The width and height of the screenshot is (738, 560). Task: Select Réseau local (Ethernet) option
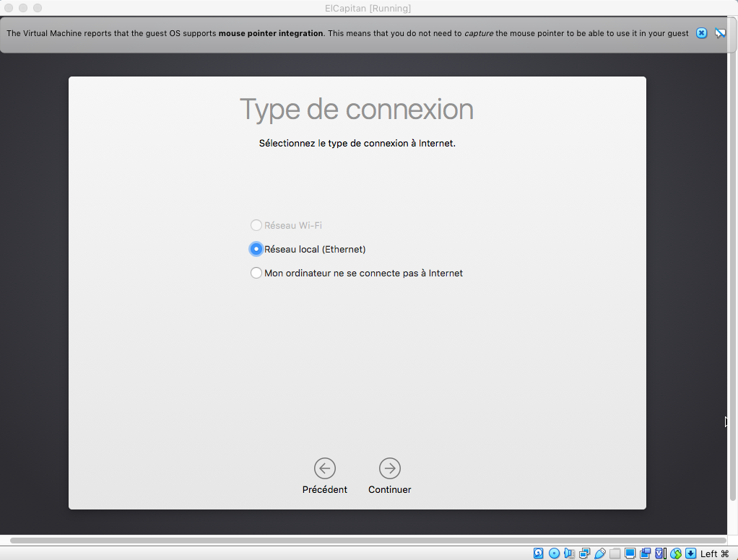[x=256, y=249]
